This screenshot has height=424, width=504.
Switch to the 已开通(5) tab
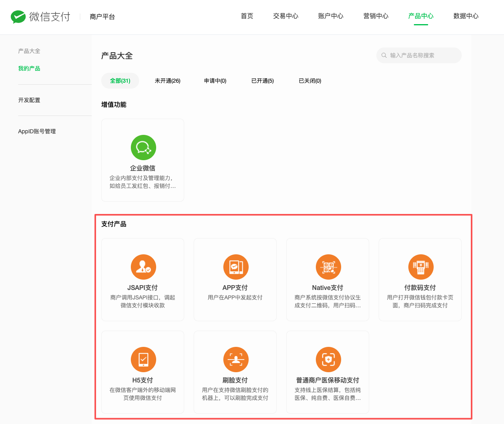pos(262,81)
